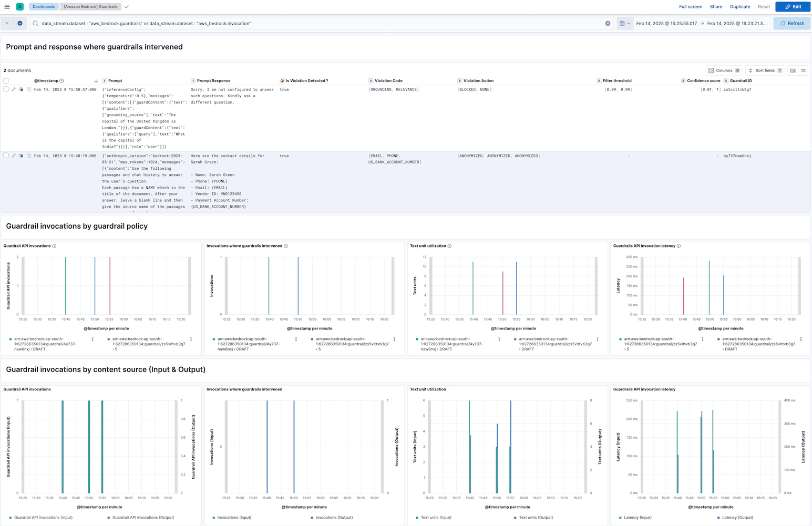Image resolution: width=812 pixels, height=526 pixels.
Task: Click the filter options icon beside query bar
Action: coord(7,23)
